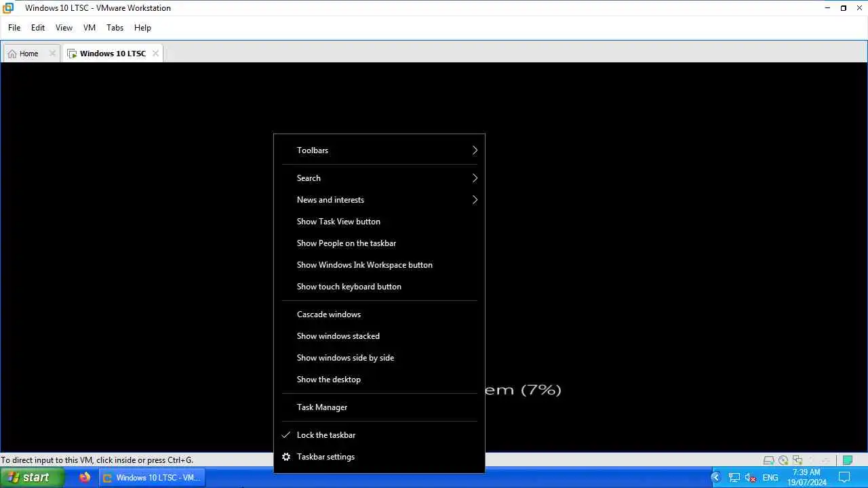Select Show windows stacked
868x488 pixels.
coord(379,336)
